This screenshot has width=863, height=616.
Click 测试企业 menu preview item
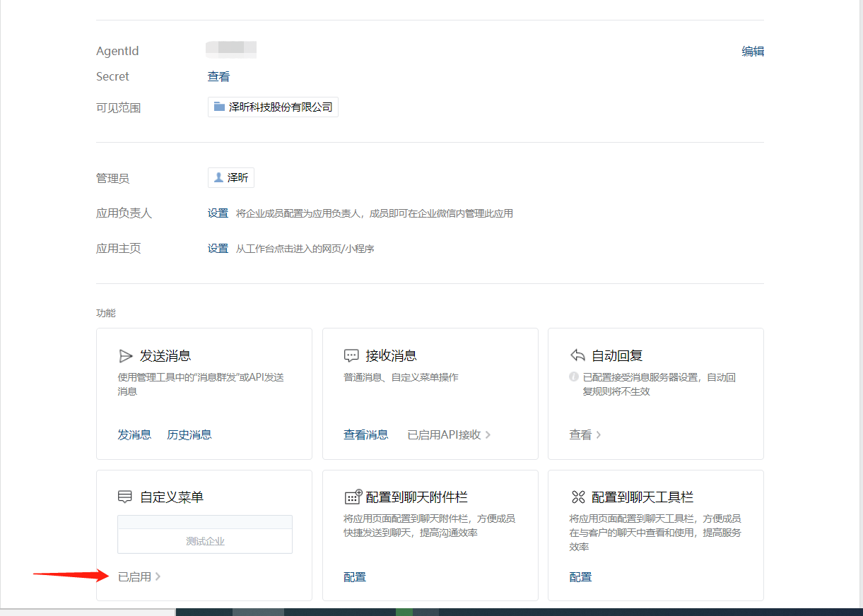click(x=205, y=541)
